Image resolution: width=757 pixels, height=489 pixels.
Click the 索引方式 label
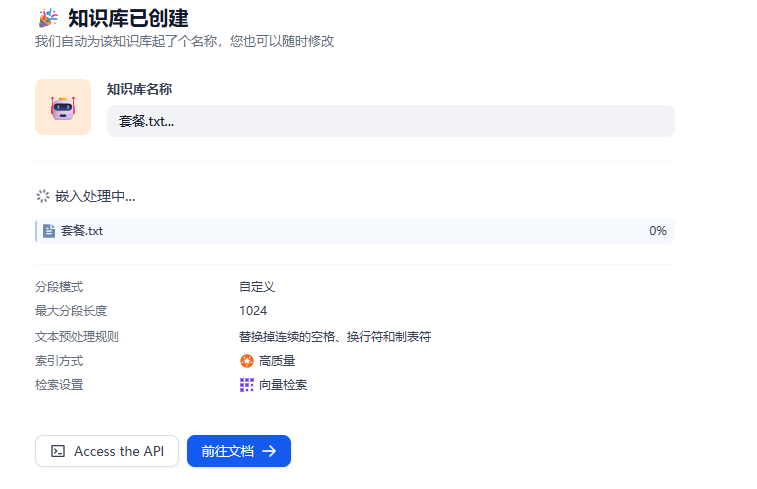[59, 361]
